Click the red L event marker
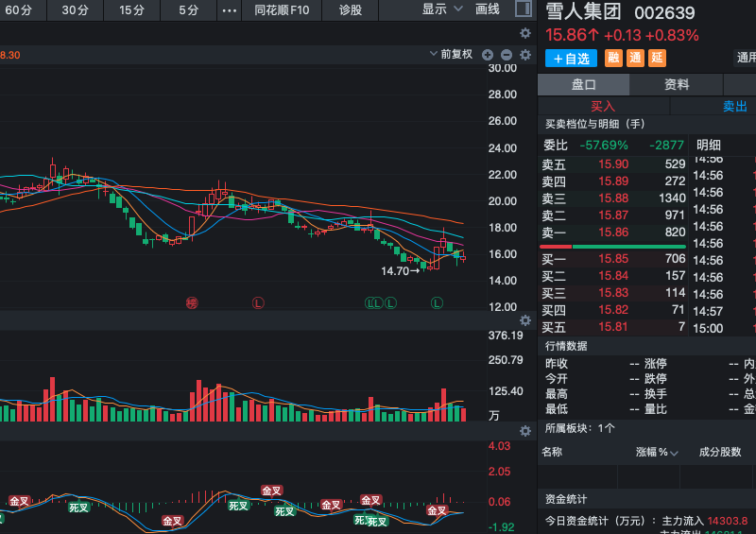Viewport: 756px width, 534px height. (x=258, y=303)
